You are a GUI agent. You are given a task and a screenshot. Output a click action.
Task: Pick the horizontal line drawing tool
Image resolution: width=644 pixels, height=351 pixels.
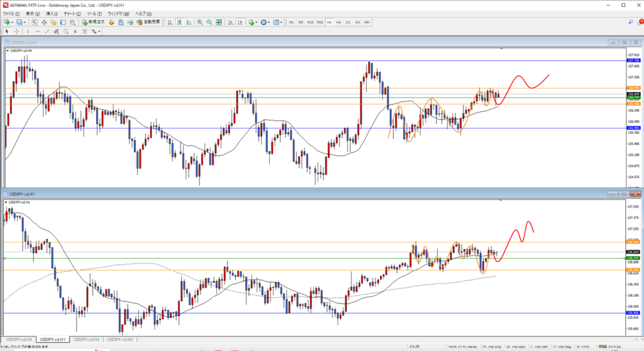click(39, 31)
